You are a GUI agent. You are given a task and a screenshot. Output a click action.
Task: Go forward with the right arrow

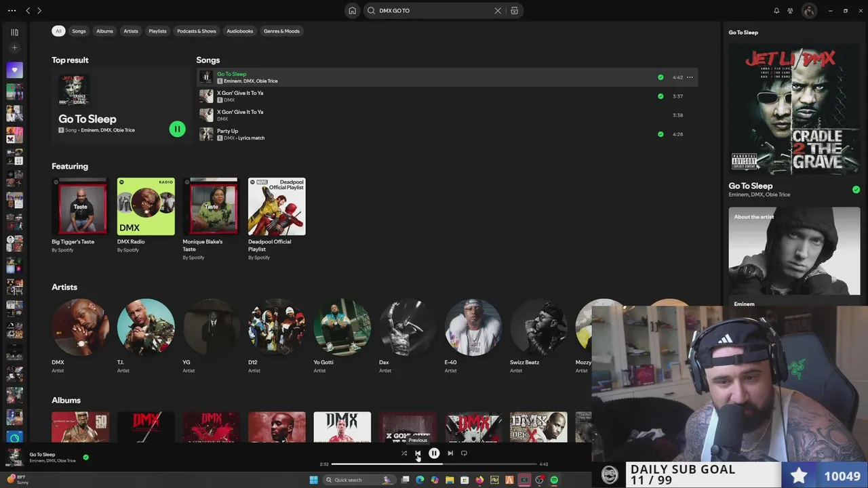click(39, 11)
